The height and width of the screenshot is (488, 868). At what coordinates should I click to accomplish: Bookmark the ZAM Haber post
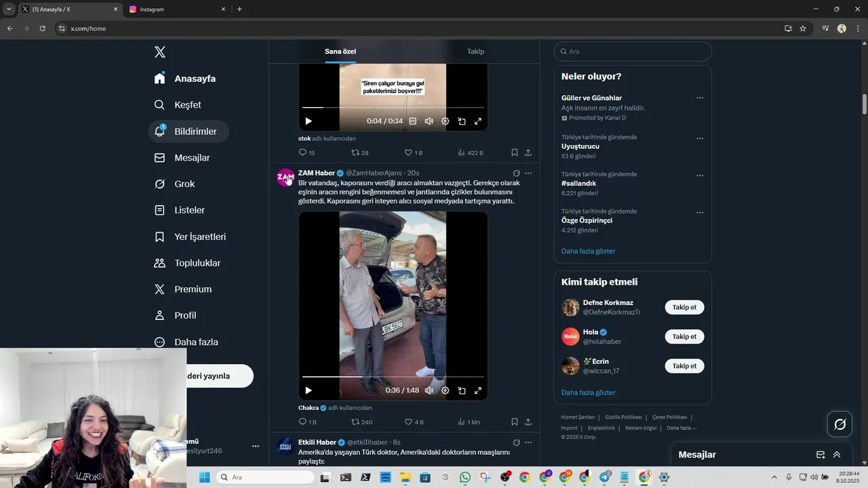pyautogui.click(x=515, y=422)
